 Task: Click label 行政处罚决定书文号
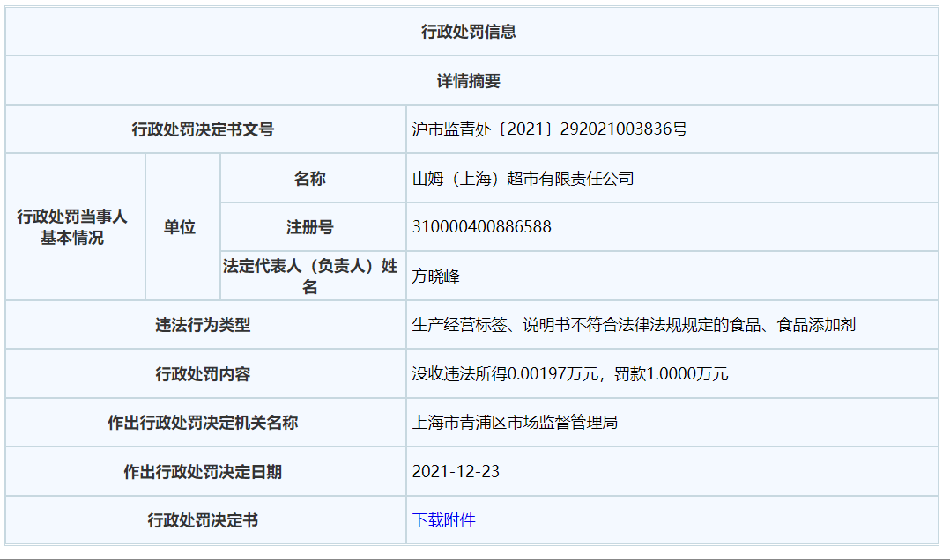coord(203,129)
